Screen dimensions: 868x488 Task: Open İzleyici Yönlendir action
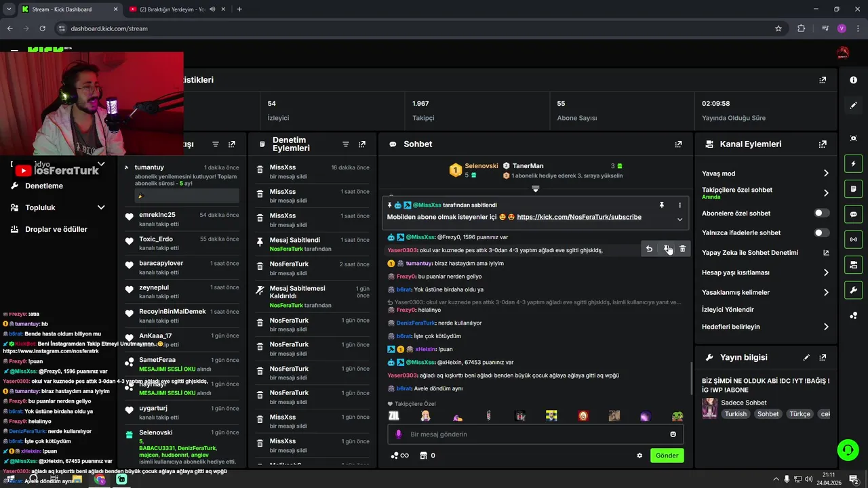(728, 309)
